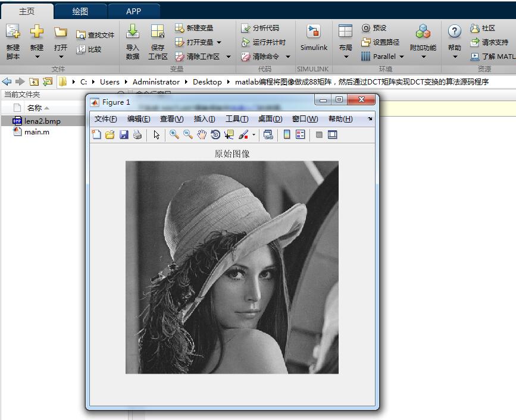Expand the Open (打开) dropdown arrow
This screenshot has height=420, width=516.
point(61,57)
